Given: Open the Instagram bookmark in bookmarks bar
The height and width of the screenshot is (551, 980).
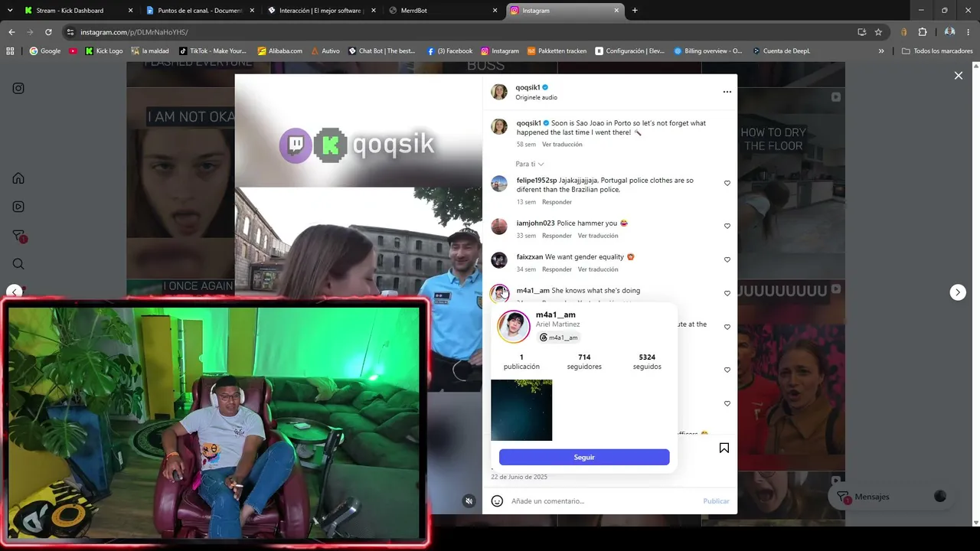Looking at the screenshot, I should pos(499,51).
